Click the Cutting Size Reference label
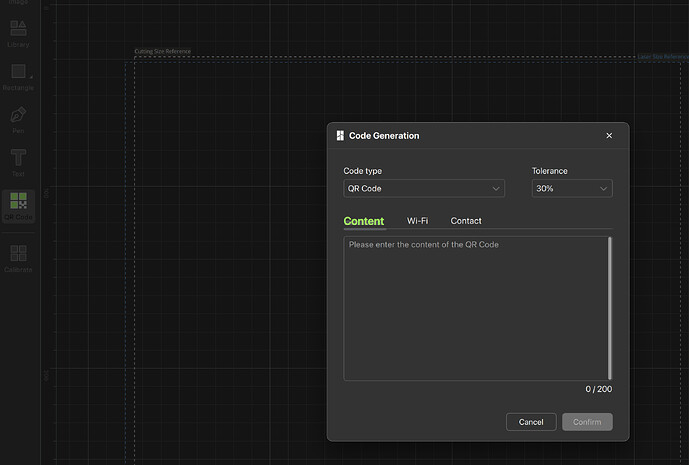 click(163, 51)
